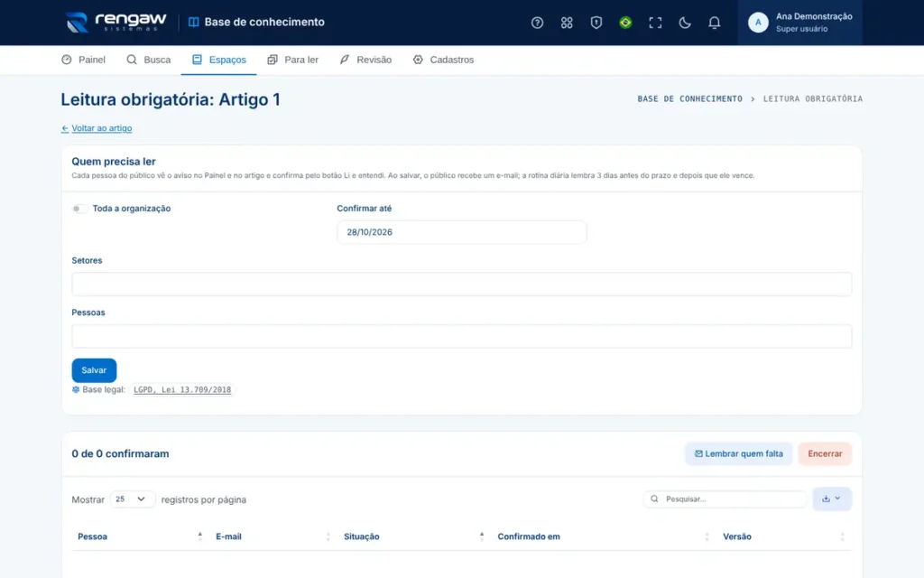Click the Confirmar até date field
The height and width of the screenshot is (578, 924).
(x=461, y=232)
